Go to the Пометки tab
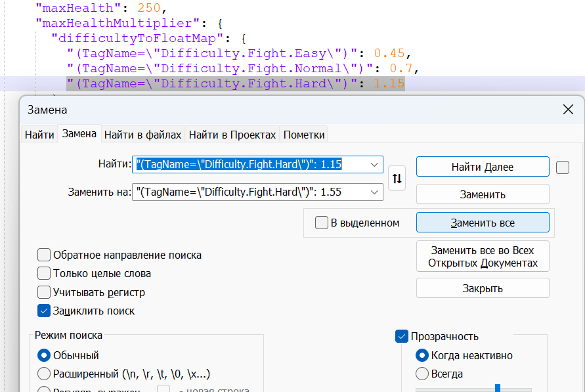Viewport: 585px width, 392px height. click(303, 135)
